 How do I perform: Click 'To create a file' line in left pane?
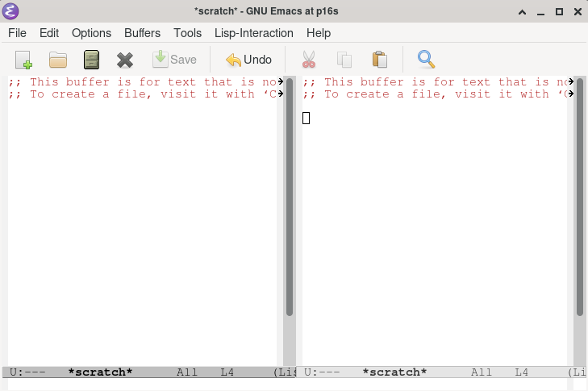pyautogui.click(x=143, y=94)
